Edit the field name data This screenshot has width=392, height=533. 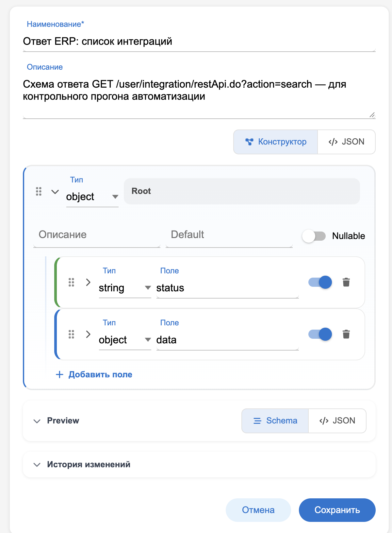point(228,340)
